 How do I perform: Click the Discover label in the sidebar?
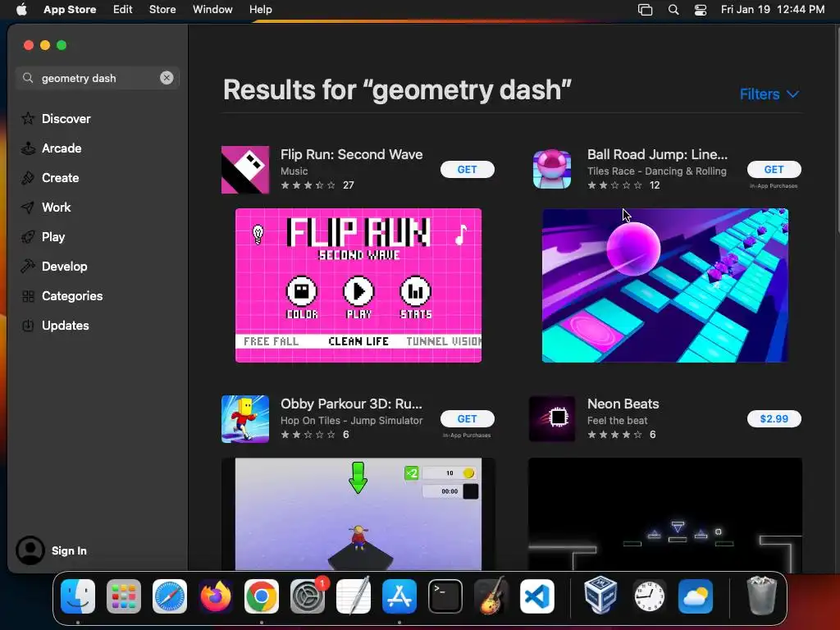pos(66,119)
